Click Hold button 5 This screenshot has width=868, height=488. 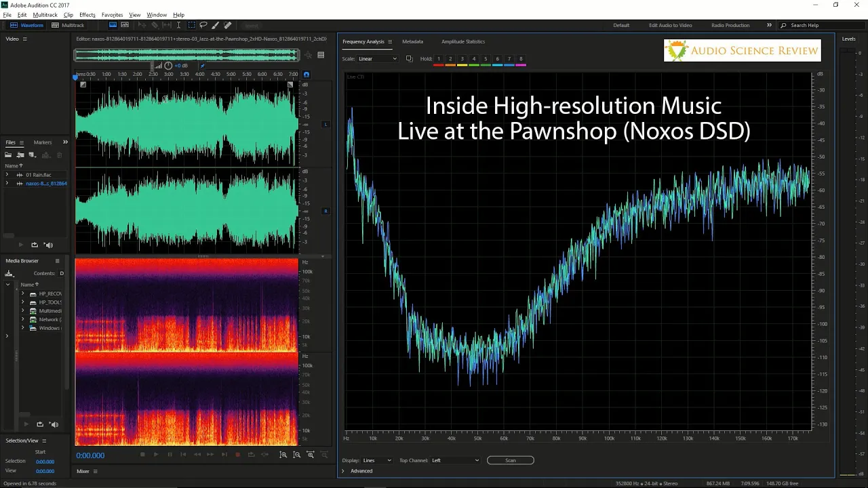click(x=486, y=59)
